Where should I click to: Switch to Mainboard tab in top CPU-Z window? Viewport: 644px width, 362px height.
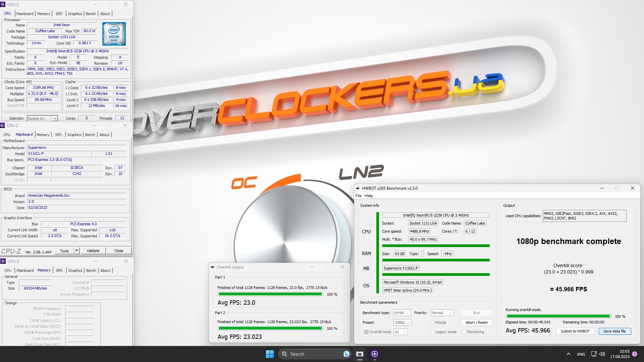tap(25, 14)
